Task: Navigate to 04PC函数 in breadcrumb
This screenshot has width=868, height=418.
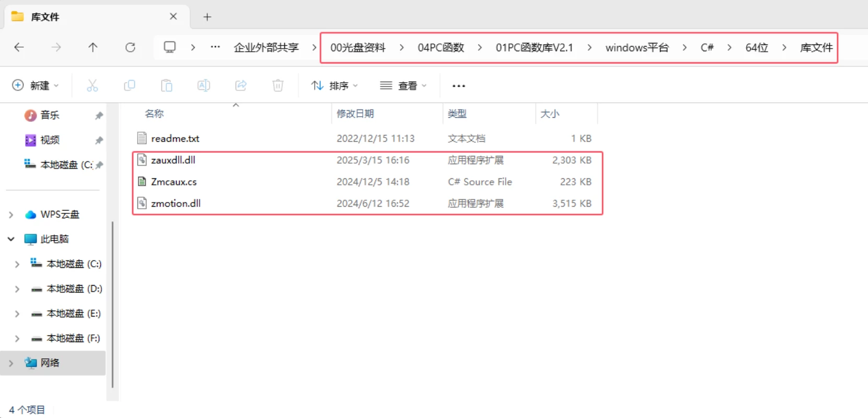Action: coord(441,48)
